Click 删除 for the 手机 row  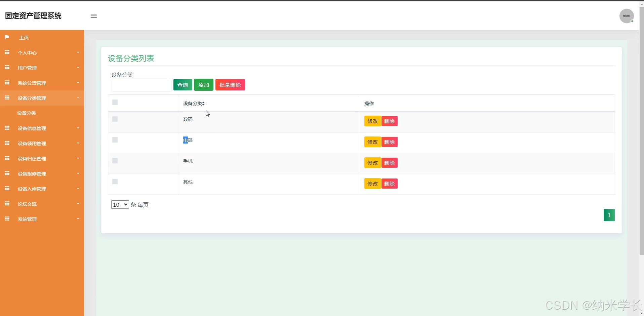(x=390, y=163)
